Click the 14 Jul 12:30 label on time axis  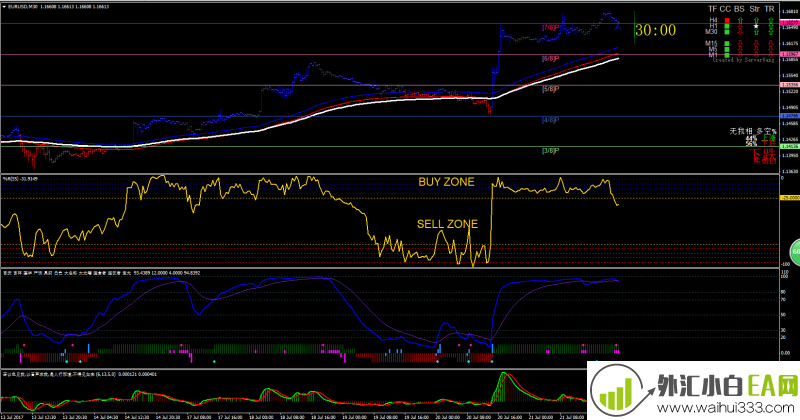[139, 416]
